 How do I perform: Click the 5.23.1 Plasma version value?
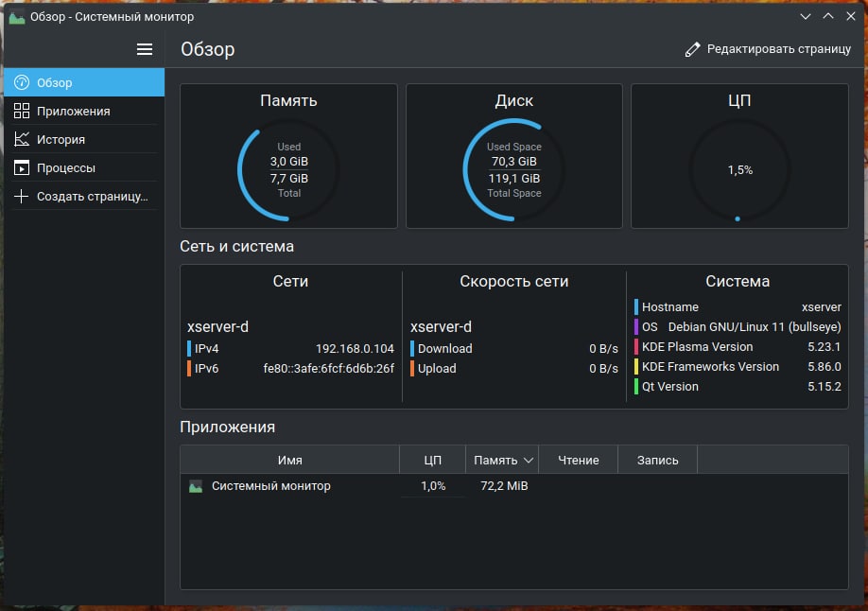click(x=825, y=347)
